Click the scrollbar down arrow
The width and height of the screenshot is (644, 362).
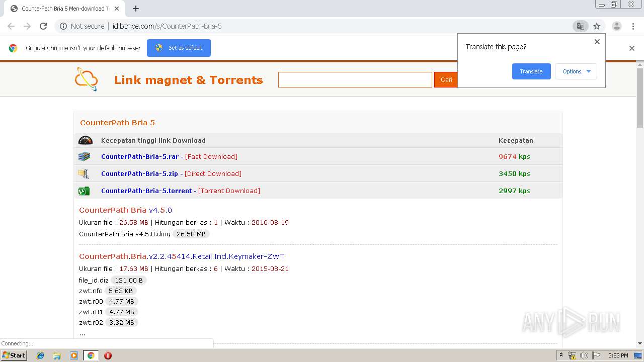coord(640,343)
